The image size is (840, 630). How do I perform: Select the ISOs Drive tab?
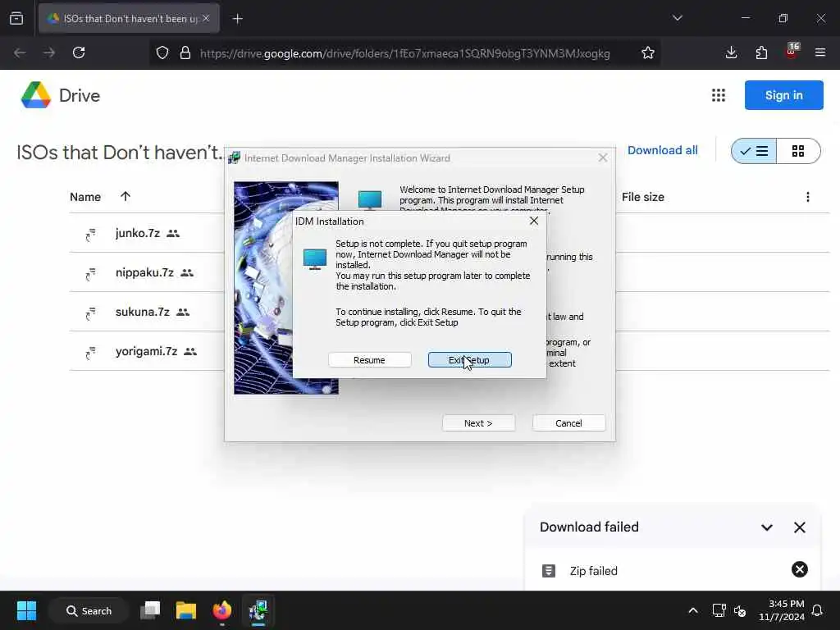coord(129,19)
